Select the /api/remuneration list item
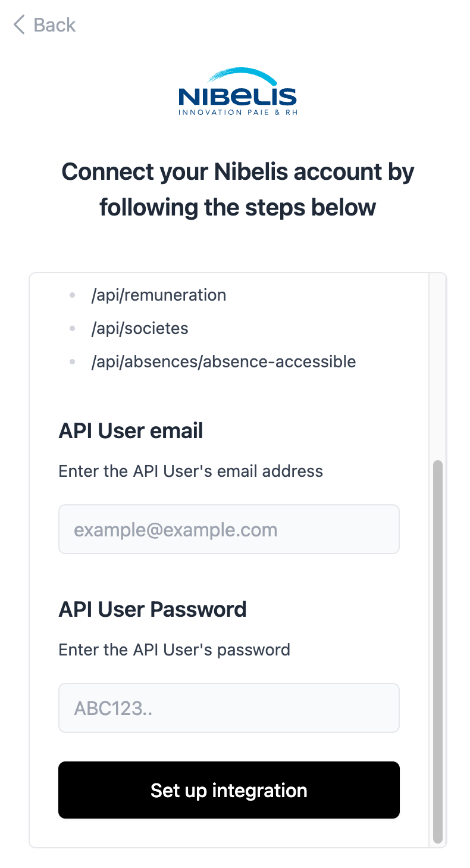 click(x=158, y=295)
